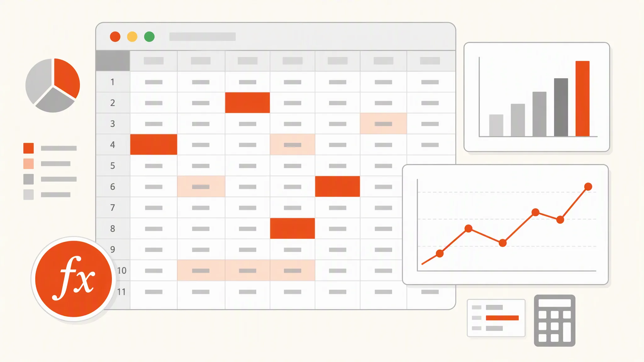Click the highest point on the line chart
This screenshot has width=644, height=362.
click(588, 187)
